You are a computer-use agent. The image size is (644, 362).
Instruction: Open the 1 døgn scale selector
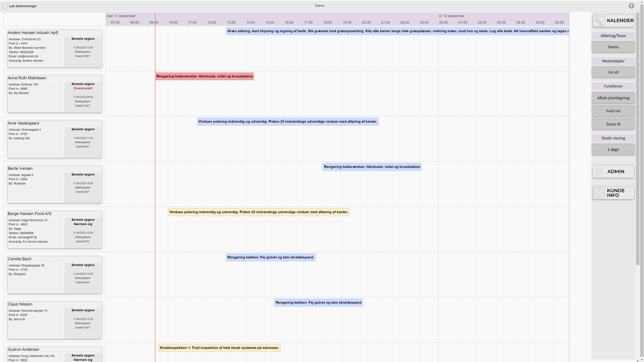point(613,149)
